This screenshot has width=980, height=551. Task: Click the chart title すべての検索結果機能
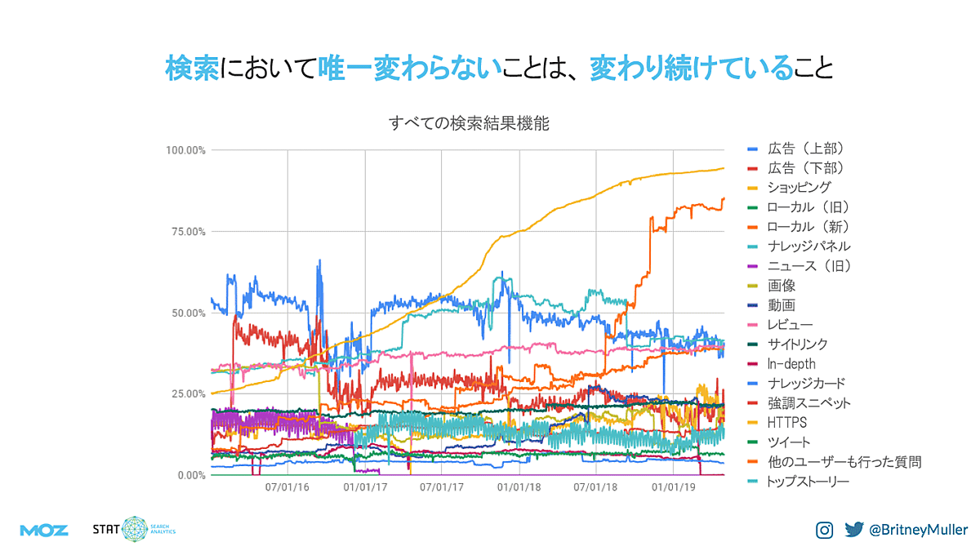click(x=469, y=123)
